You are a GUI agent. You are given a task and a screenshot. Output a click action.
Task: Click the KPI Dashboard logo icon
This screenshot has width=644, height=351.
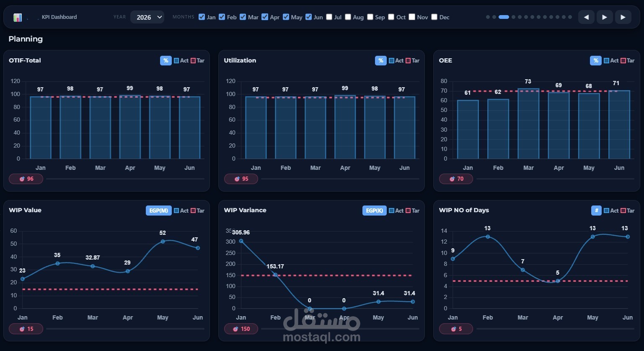[18, 17]
